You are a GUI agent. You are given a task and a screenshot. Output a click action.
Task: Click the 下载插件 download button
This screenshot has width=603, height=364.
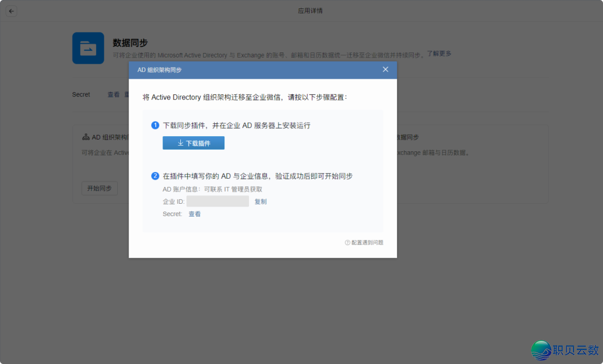tap(193, 143)
